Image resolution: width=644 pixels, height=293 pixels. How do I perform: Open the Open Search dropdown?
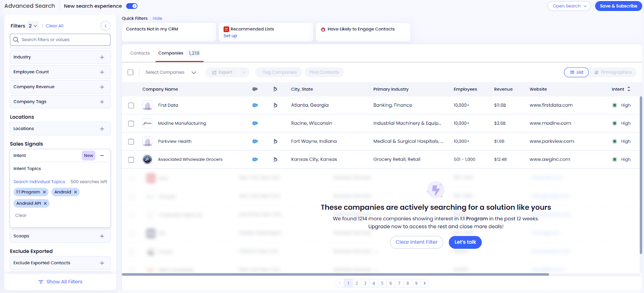coord(569,6)
